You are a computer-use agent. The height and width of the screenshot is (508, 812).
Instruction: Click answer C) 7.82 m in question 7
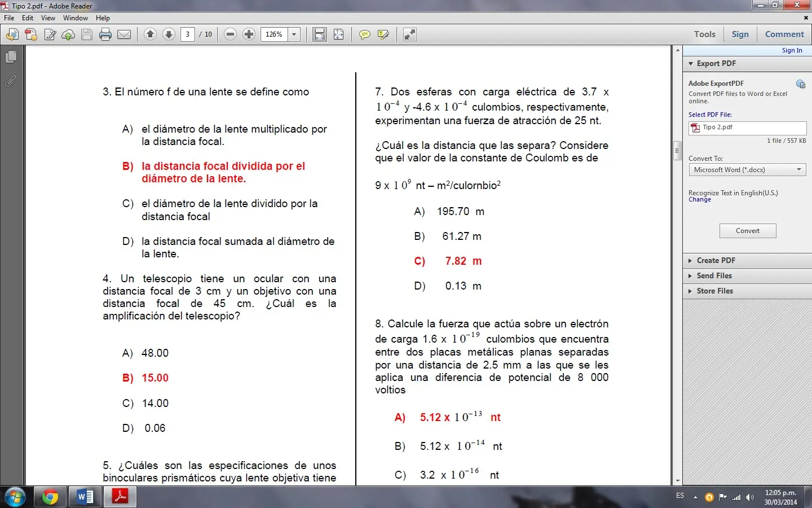pos(448,261)
